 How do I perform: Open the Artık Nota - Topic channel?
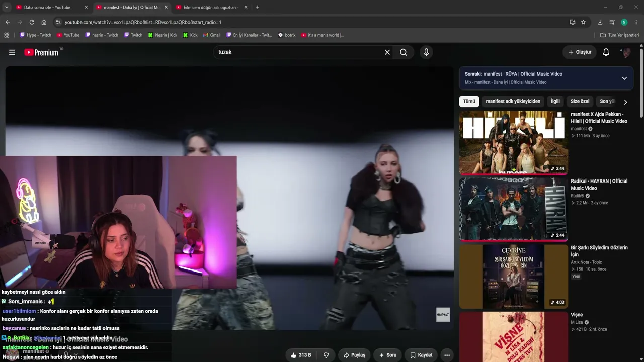pos(586,262)
